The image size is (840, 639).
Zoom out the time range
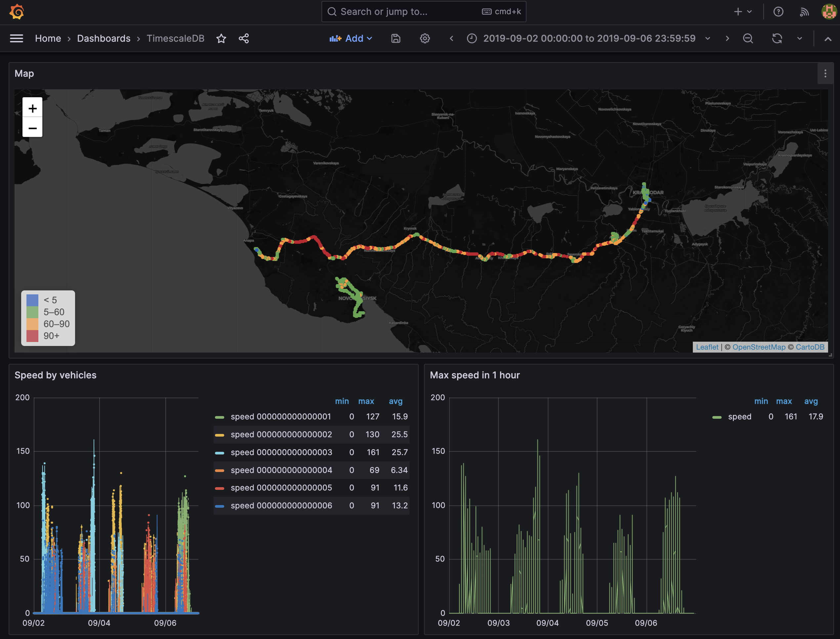(748, 38)
